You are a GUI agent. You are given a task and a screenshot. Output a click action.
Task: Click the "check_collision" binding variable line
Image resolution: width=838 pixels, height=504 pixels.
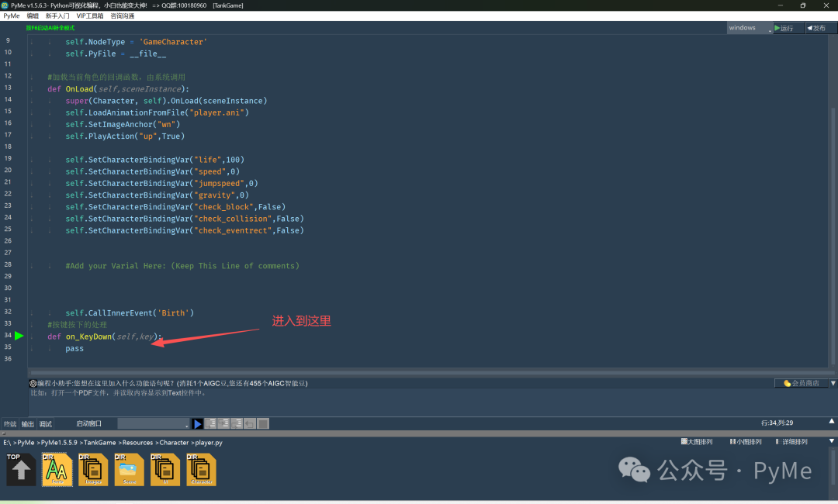point(185,219)
